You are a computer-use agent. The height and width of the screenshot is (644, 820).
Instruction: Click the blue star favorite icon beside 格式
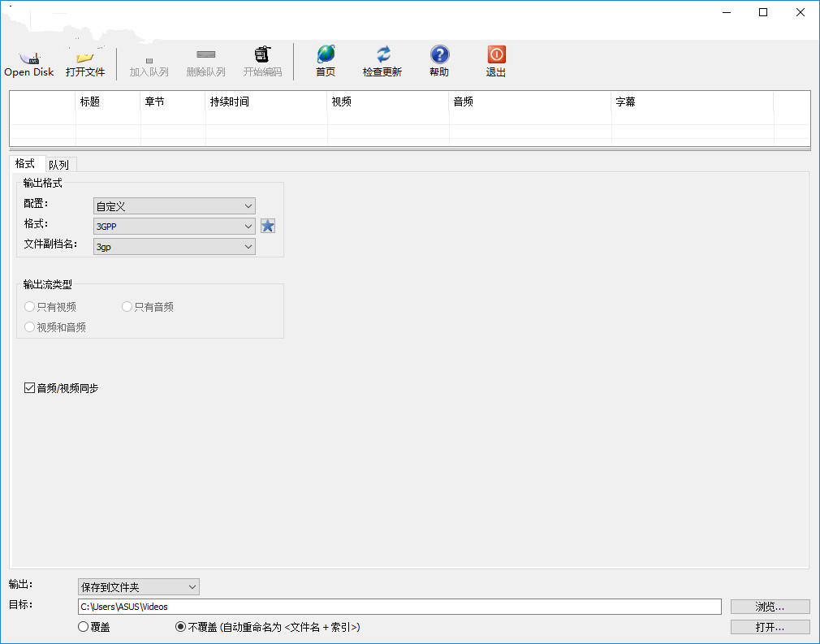[268, 226]
